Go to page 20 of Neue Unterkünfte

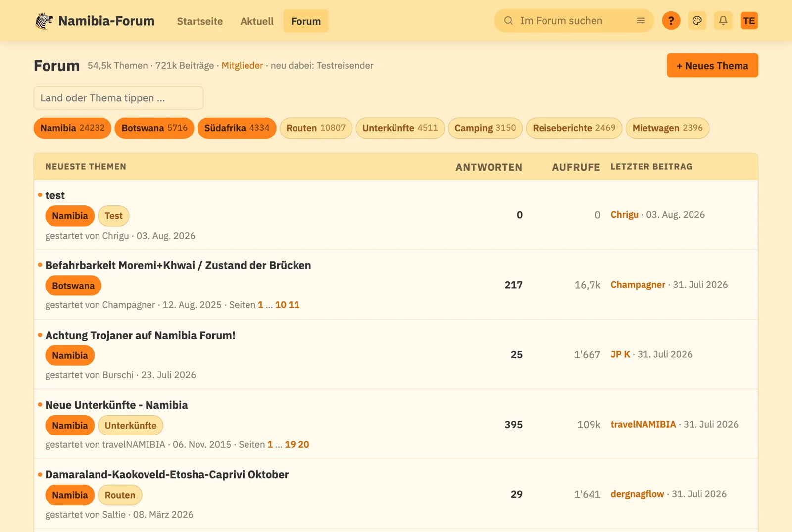pos(303,444)
